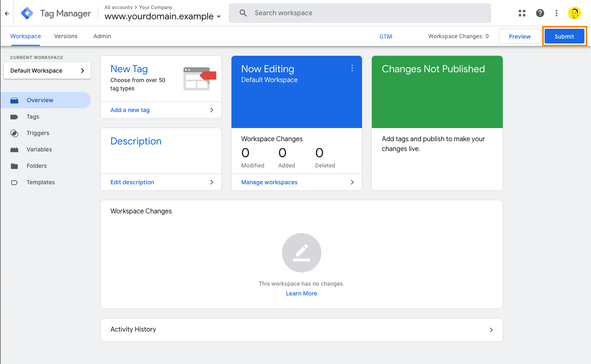Open the three-dot more options menu in header
The height and width of the screenshot is (364, 591).
557,13
